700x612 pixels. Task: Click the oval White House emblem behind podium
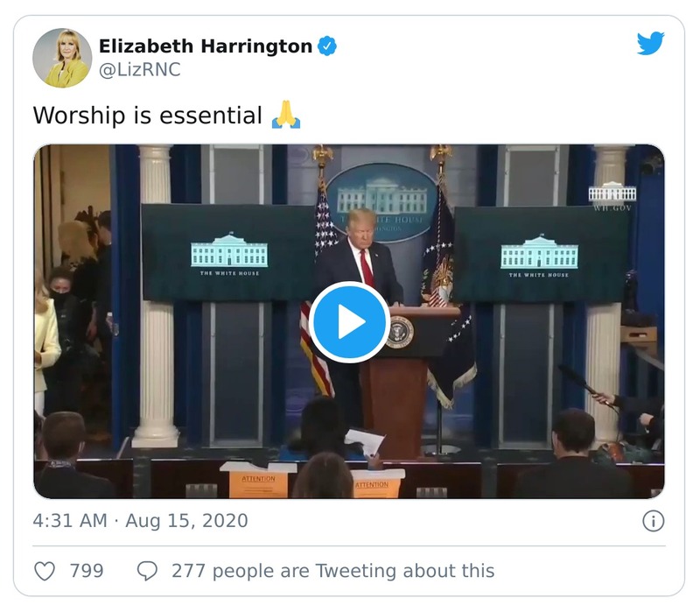[x=382, y=202]
